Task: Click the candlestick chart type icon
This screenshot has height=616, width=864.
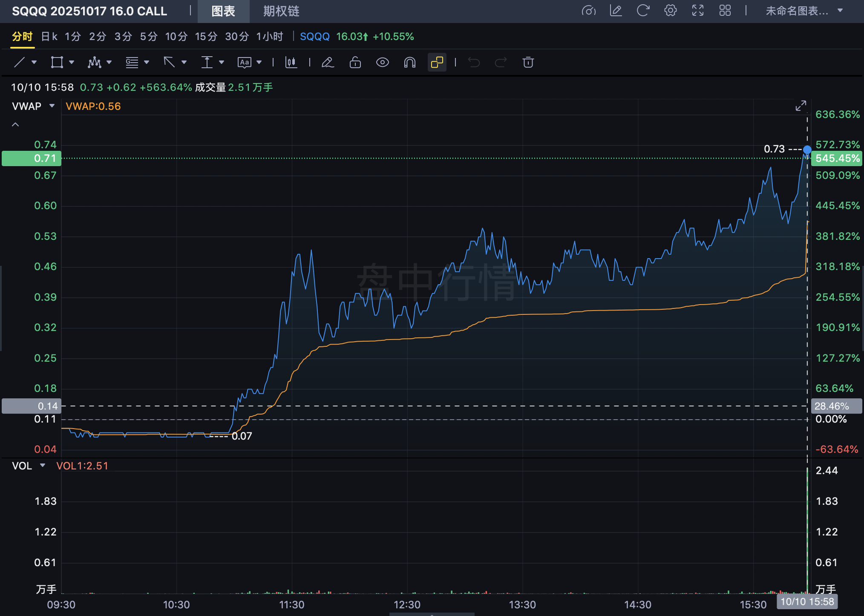Action: click(x=291, y=63)
